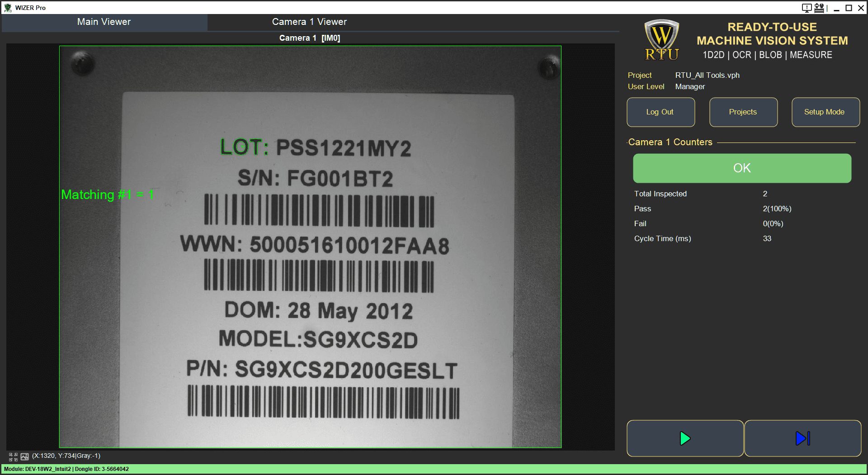Switch to the Camera 1 Viewer tab
The width and height of the screenshot is (868, 475).
tap(309, 22)
